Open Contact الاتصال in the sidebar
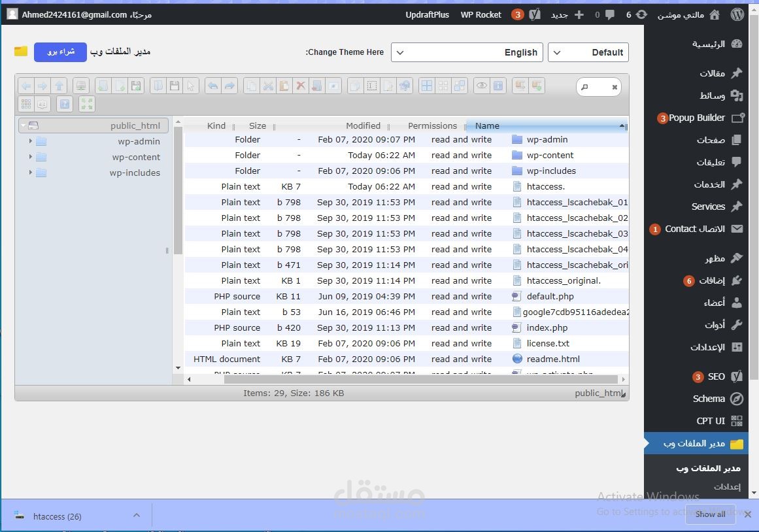The height and width of the screenshot is (532, 759). click(x=696, y=229)
